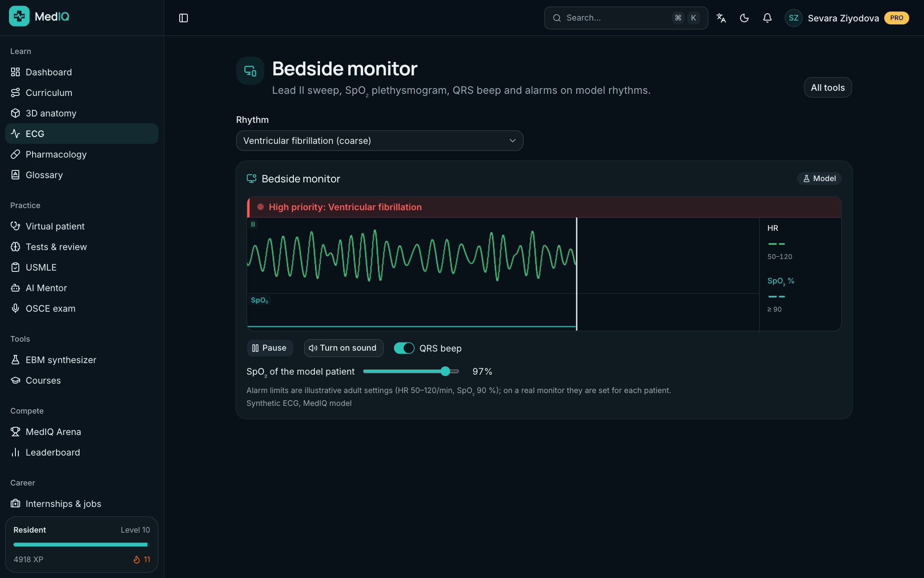Focus the Search field

click(x=626, y=18)
